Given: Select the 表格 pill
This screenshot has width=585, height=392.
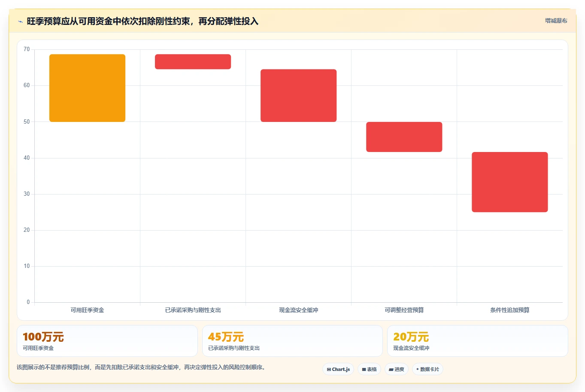Looking at the screenshot, I should [369, 369].
